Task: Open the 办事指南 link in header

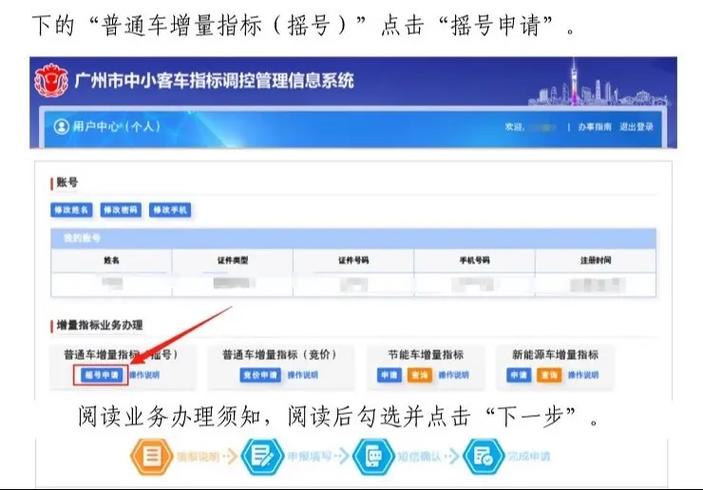Action: coord(595,127)
